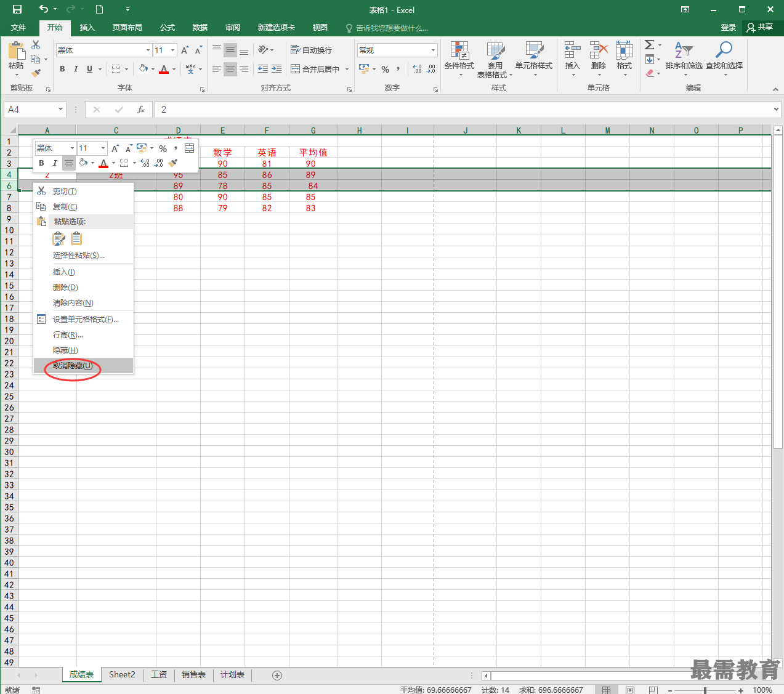
Task: Choose 设置单元格格式(F)... from context menu
Action: point(83,320)
